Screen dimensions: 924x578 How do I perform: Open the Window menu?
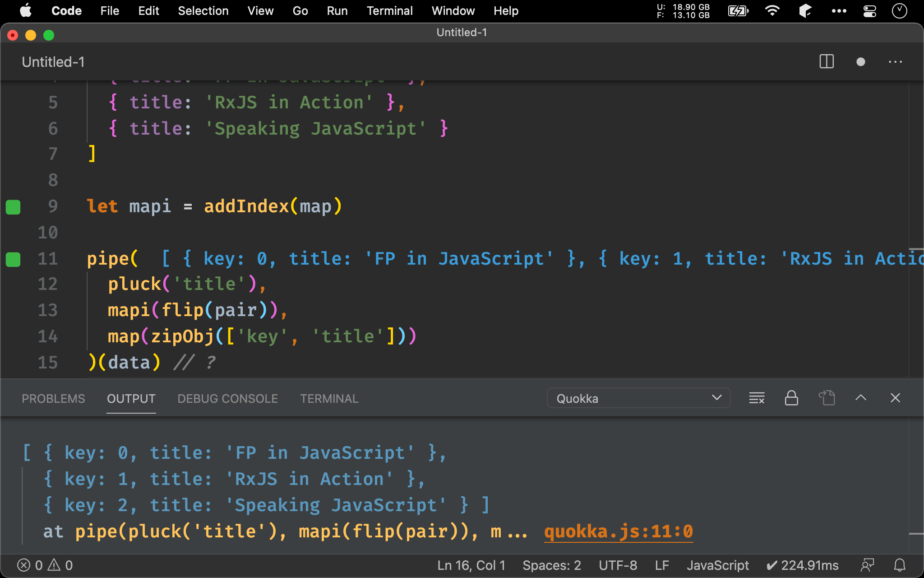tap(453, 11)
